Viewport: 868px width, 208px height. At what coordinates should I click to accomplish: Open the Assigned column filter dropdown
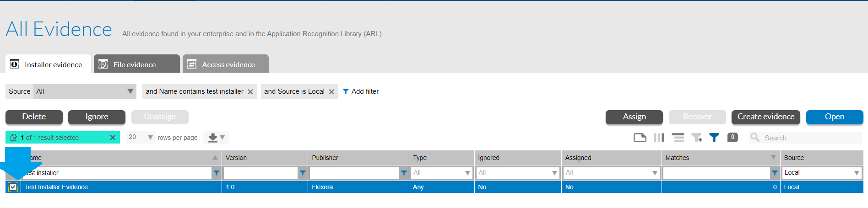coord(612,173)
